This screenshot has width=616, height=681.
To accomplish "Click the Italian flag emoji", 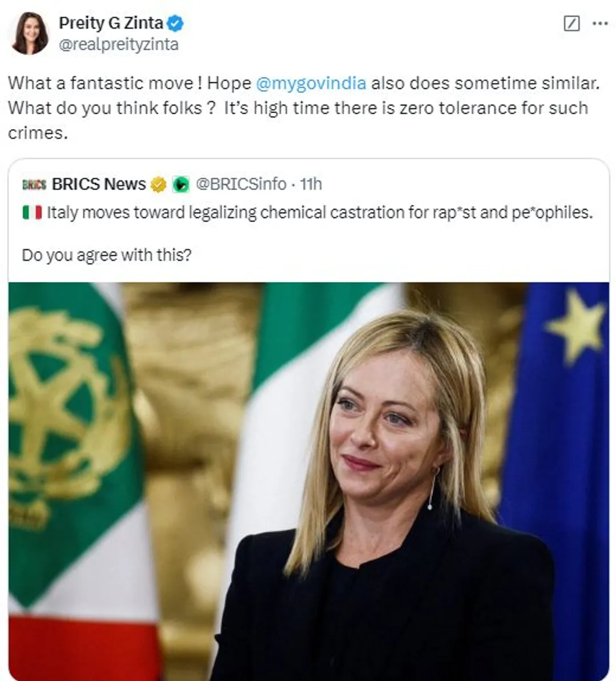I will 32,213.
